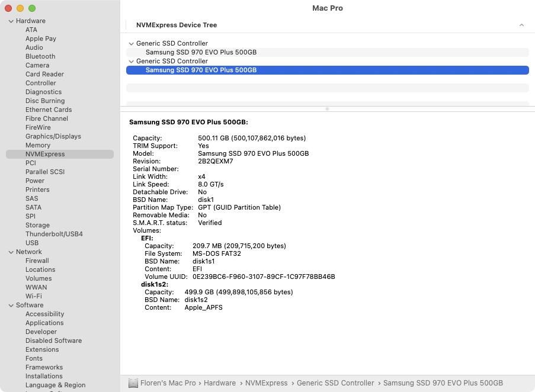The height and width of the screenshot is (392, 535).
Task: Select the highlighted Samsung SSD 970 EVO Plus row
Action: click(x=328, y=70)
